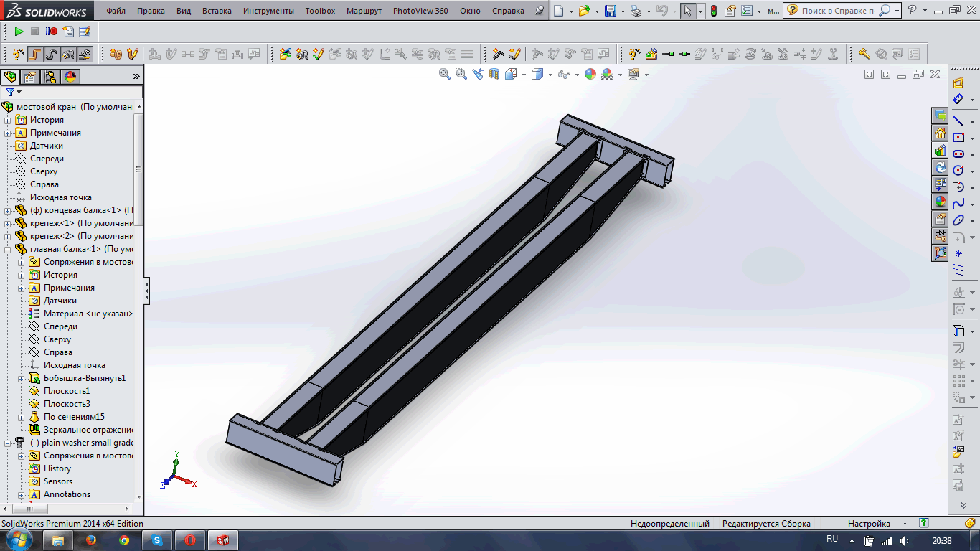Open the dropdown arrow next to Save

coord(623,11)
